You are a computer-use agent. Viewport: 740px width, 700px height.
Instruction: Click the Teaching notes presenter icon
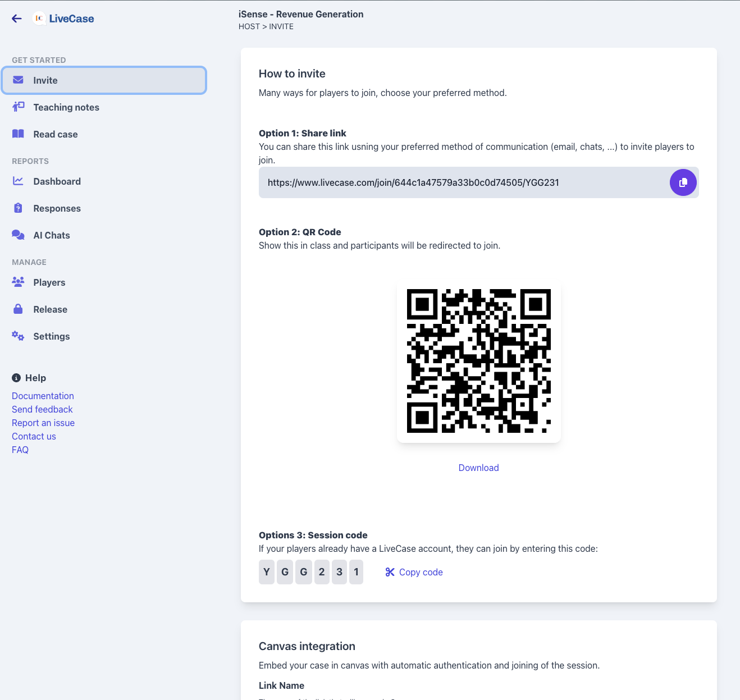[18, 107]
